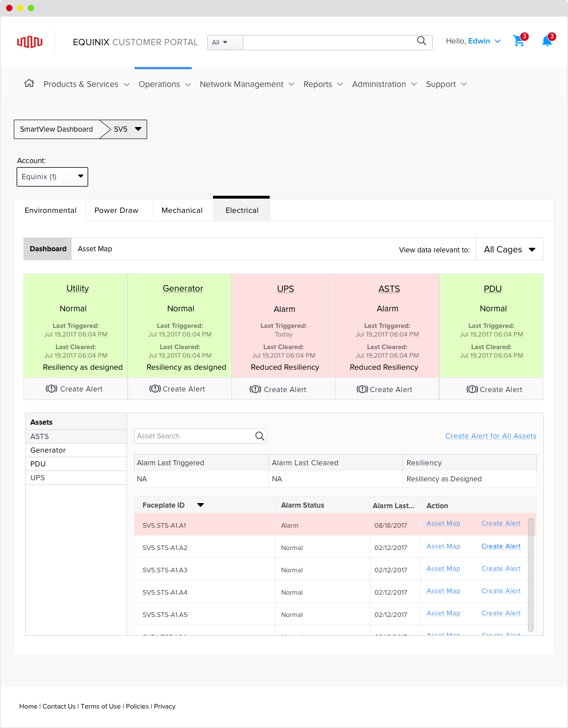Open the shopping cart icon

pos(519,41)
